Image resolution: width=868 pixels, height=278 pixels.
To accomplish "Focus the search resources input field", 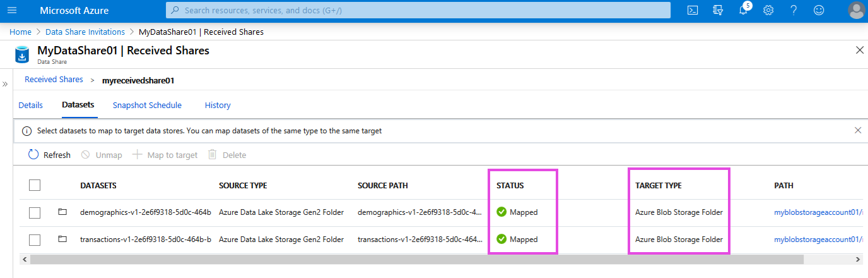I will coord(418,10).
